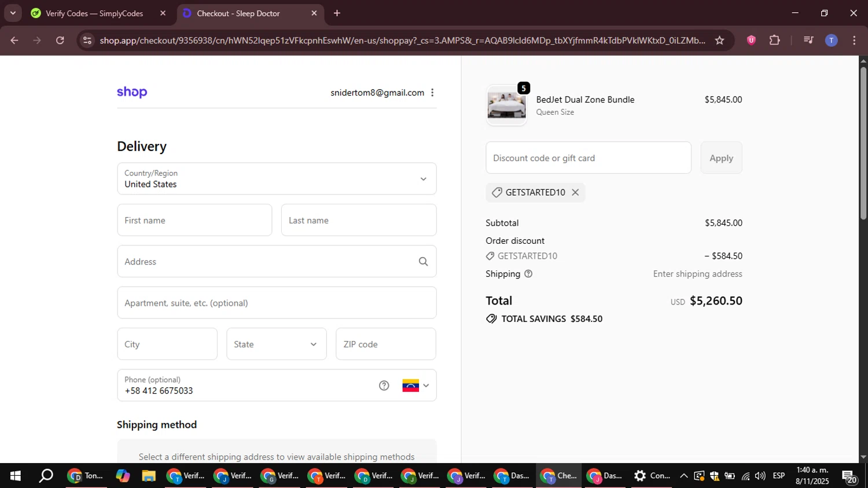
Task: Focus the Last name field
Action: (359, 220)
